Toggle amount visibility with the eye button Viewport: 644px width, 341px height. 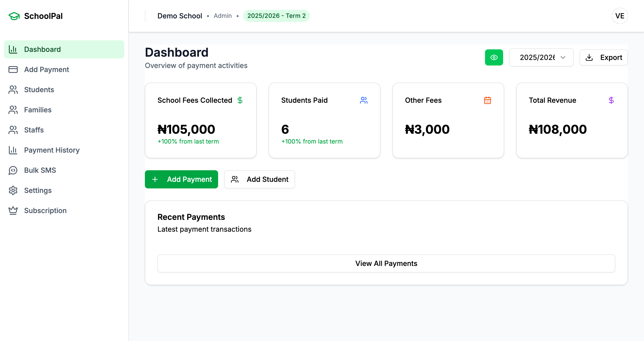point(494,57)
